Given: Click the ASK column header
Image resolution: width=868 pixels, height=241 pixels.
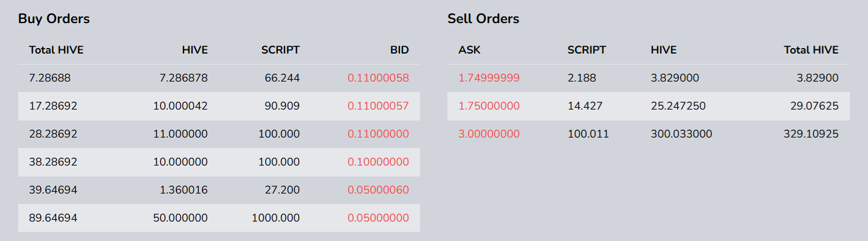Looking at the screenshot, I should click(x=469, y=50).
